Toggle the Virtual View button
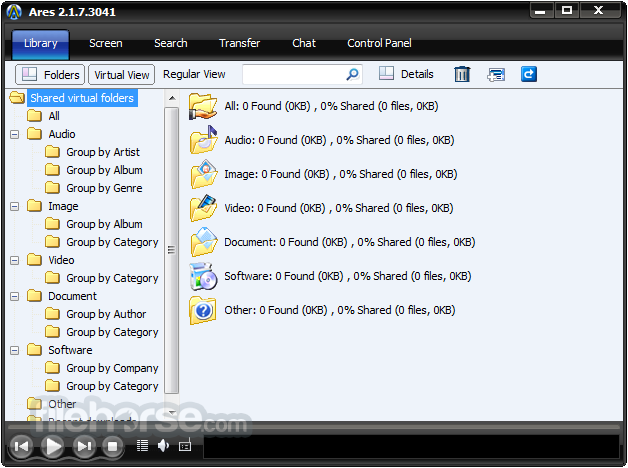The width and height of the screenshot is (628, 468). click(x=122, y=74)
